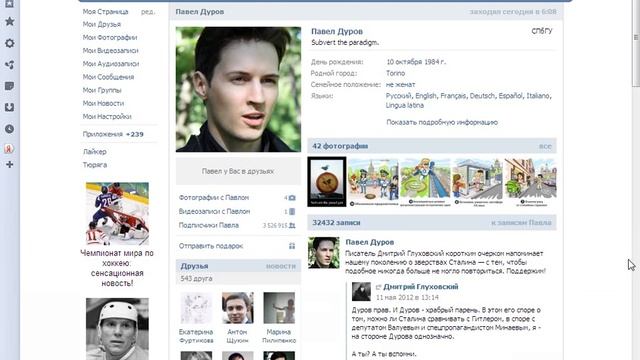
Task: Open Мои Новости menu item
Action: (x=103, y=103)
